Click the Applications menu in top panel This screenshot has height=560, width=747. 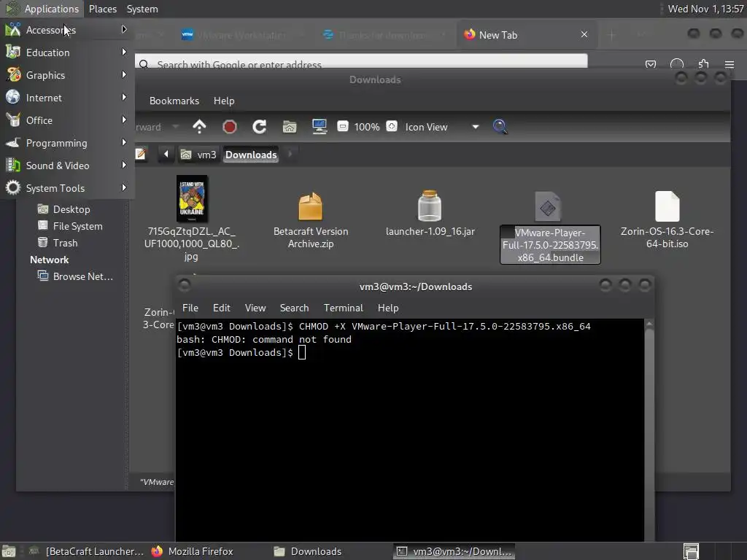pyautogui.click(x=42, y=9)
